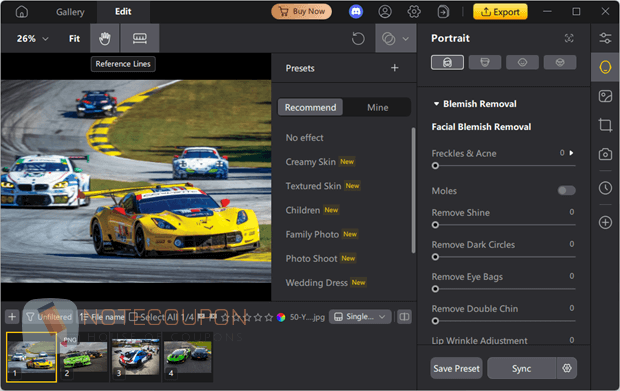Viewport: 620px width, 391px height.
Task: Select the second face reshape category icon
Action: tap(485, 62)
